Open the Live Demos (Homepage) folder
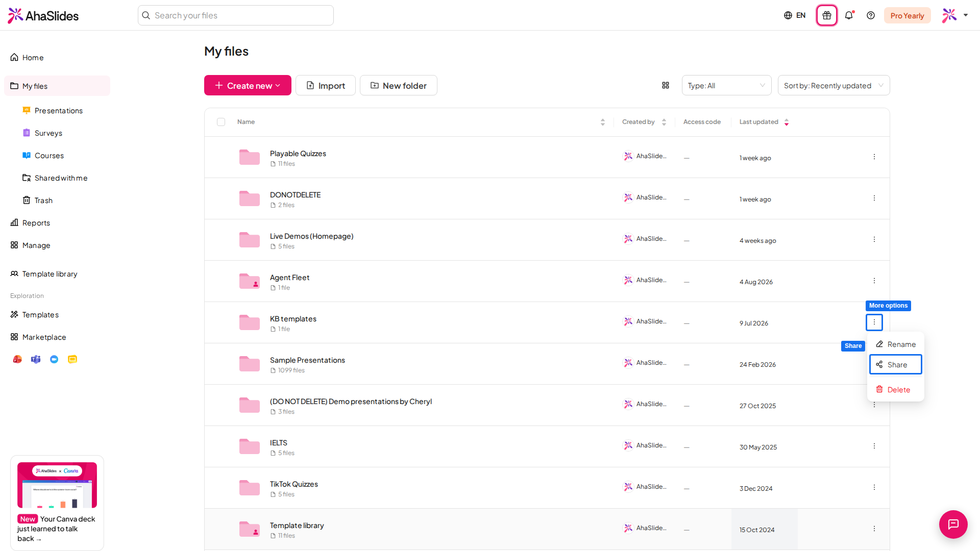The width and height of the screenshot is (980, 551). 311,236
